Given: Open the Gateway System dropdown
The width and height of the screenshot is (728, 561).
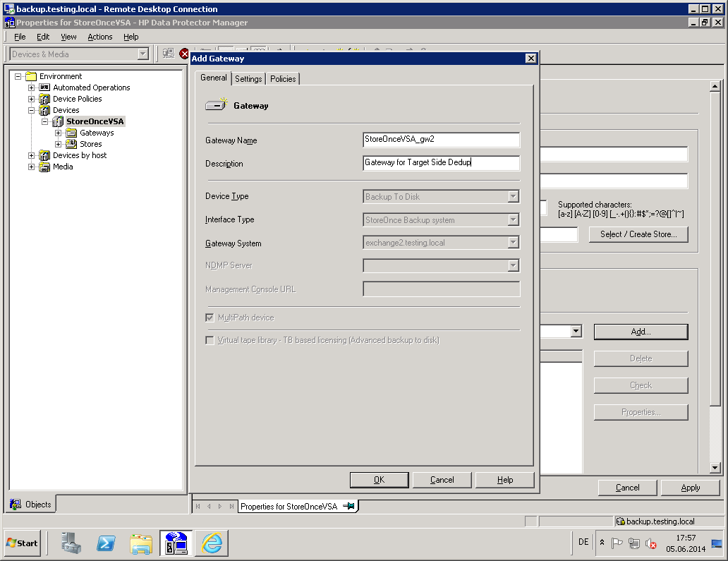Looking at the screenshot, I should (x=513, y=243).
